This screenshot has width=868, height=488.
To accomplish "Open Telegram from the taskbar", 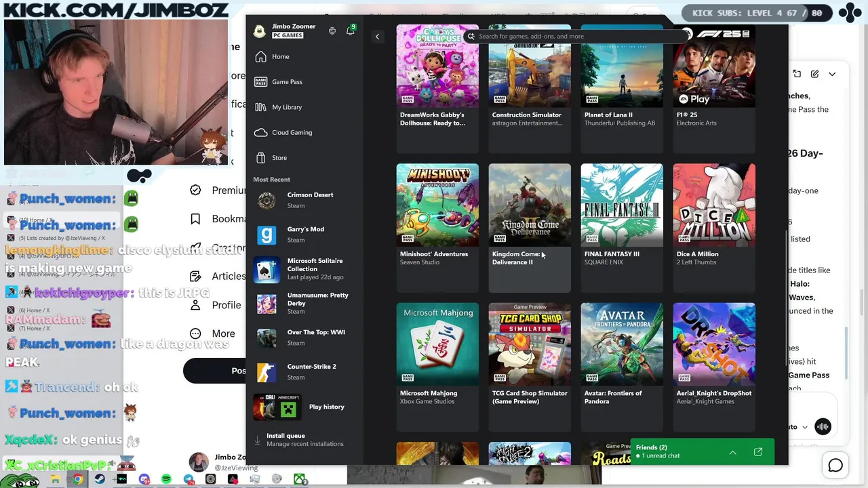I will pos(188,479).
